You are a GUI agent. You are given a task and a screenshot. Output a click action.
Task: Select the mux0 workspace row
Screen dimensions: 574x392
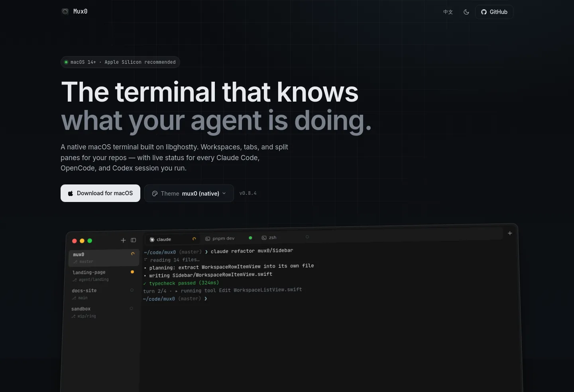pos(104,258)
